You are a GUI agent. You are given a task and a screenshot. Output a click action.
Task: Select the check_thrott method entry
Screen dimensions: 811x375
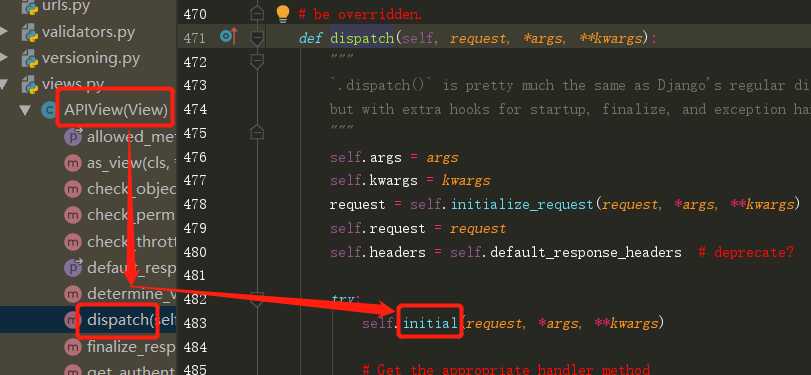(x=131, y=242)
